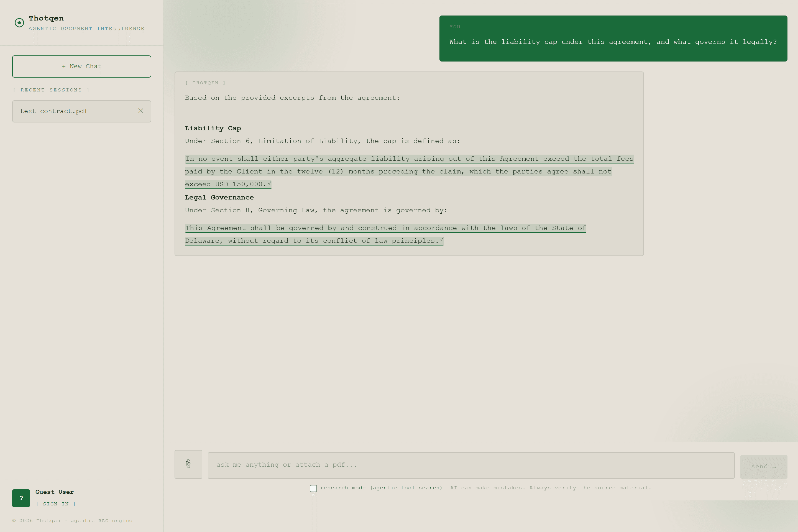Click citation checkmark after USD 150,000

point(269,183)
